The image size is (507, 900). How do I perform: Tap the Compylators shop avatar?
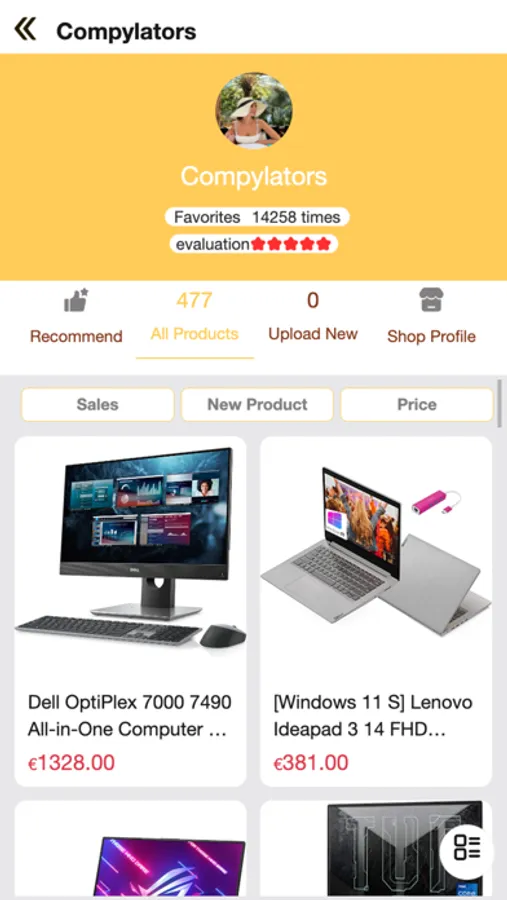254,110
